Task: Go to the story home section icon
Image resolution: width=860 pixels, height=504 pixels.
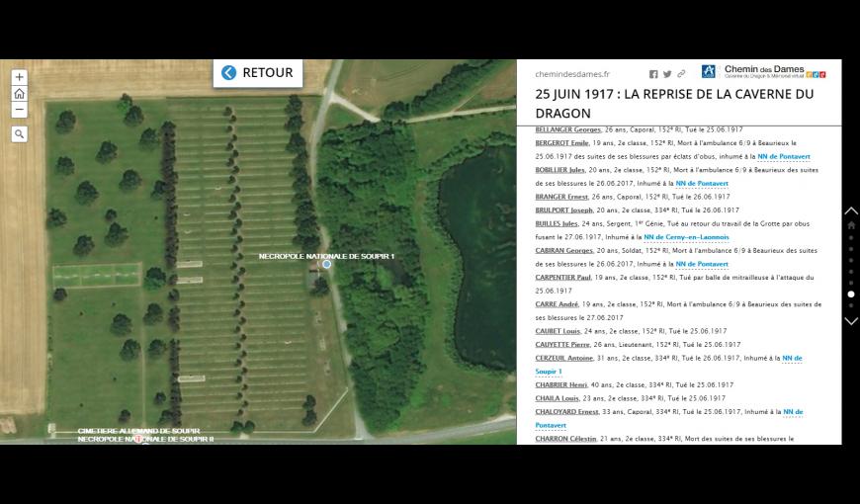Action: pyautogui.click(x=851, y=225)
